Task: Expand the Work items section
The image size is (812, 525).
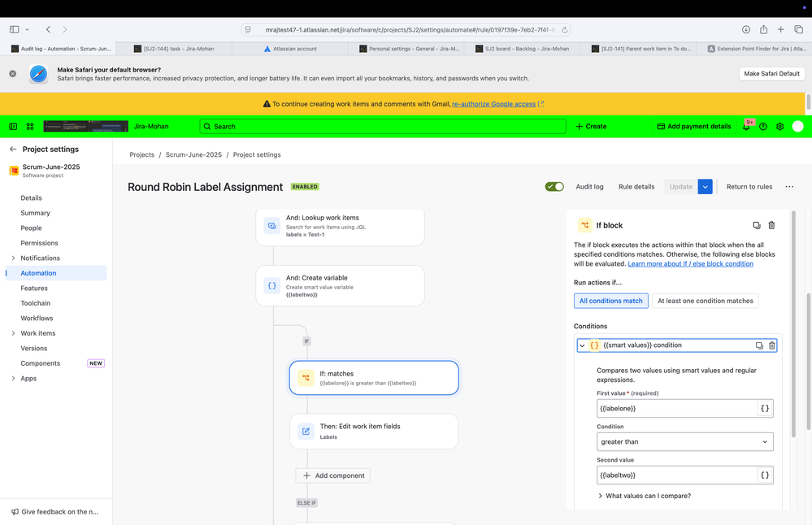Action: pyautogui.click(x=13, y=333)
